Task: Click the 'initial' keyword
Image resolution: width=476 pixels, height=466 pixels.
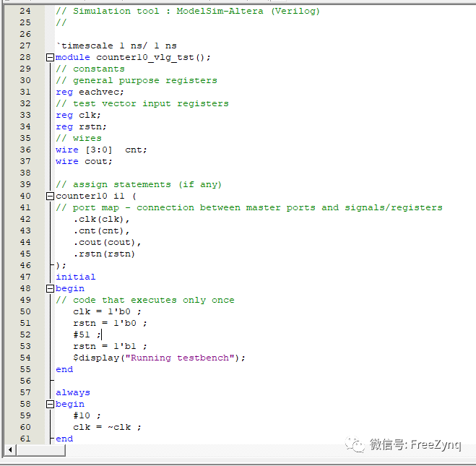Action: (76, 277)
